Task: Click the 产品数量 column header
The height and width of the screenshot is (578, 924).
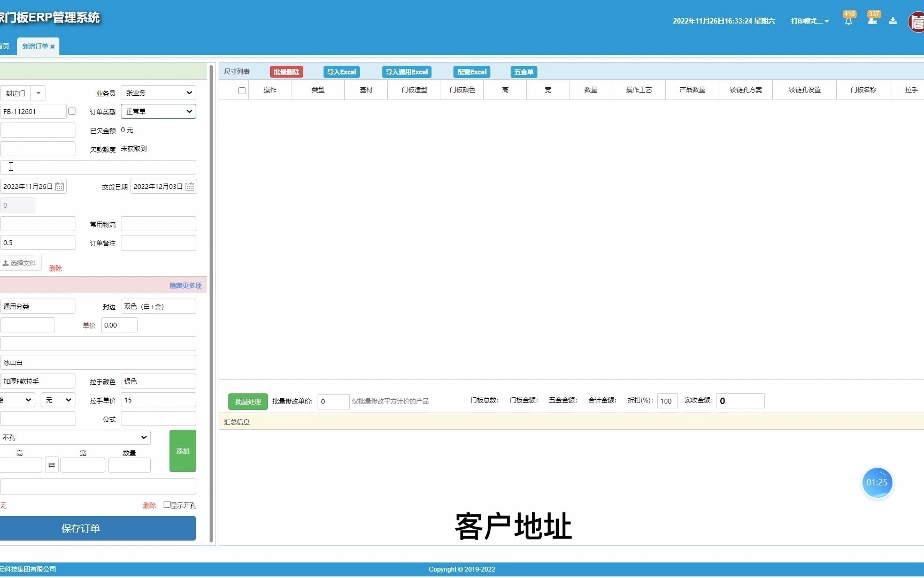Action: pyautogui.click(x=692, y=90)
